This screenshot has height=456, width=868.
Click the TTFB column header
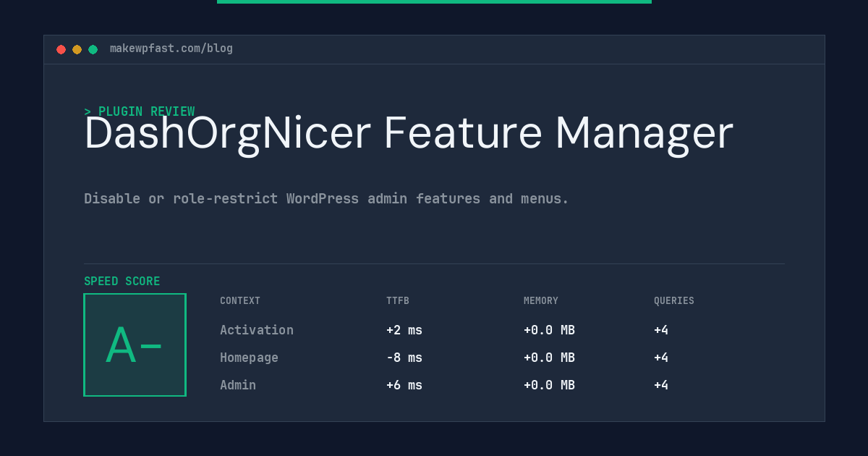398,301
